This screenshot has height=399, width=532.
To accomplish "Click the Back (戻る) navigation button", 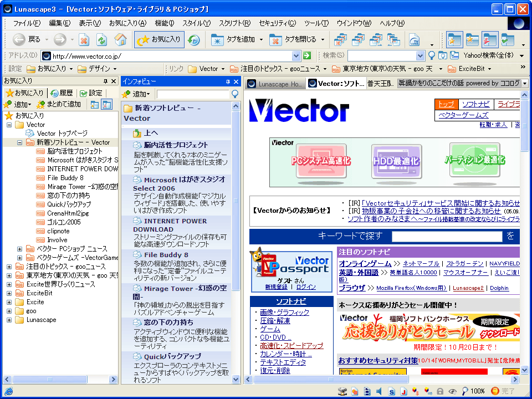I will pos(27,40).
